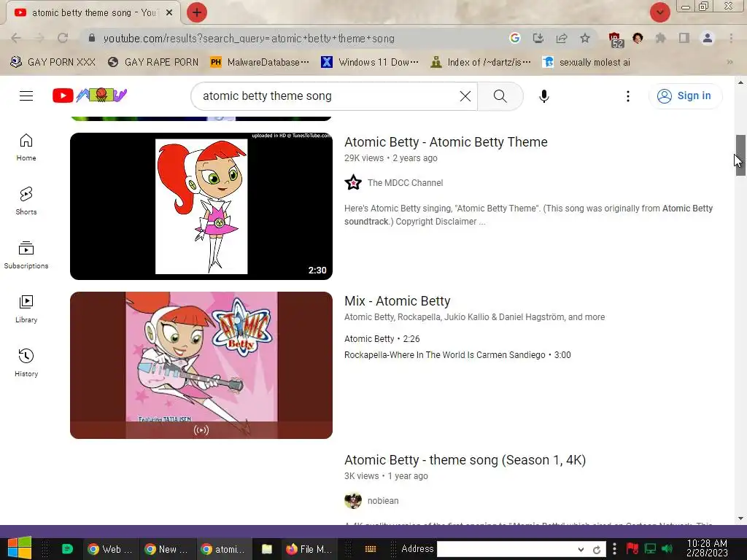Open the nobiean channel link
Screen dimensions: 747x560
pos(383,501)
